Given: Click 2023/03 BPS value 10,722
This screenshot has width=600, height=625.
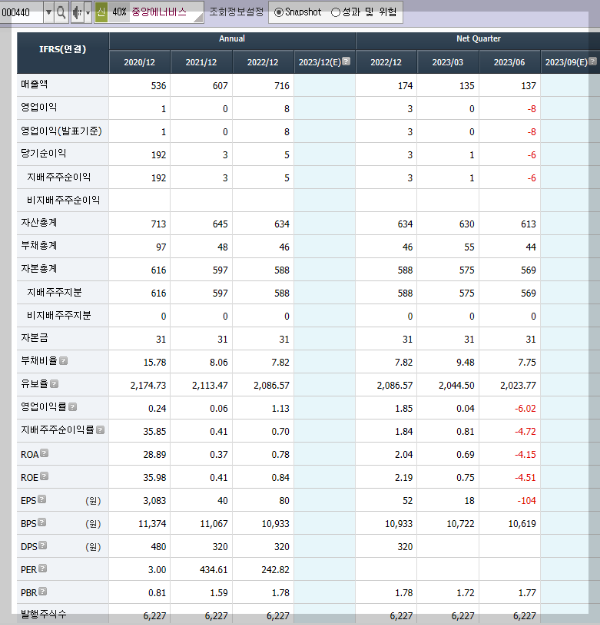Looking at the screenshot, I should coord(460,524).
